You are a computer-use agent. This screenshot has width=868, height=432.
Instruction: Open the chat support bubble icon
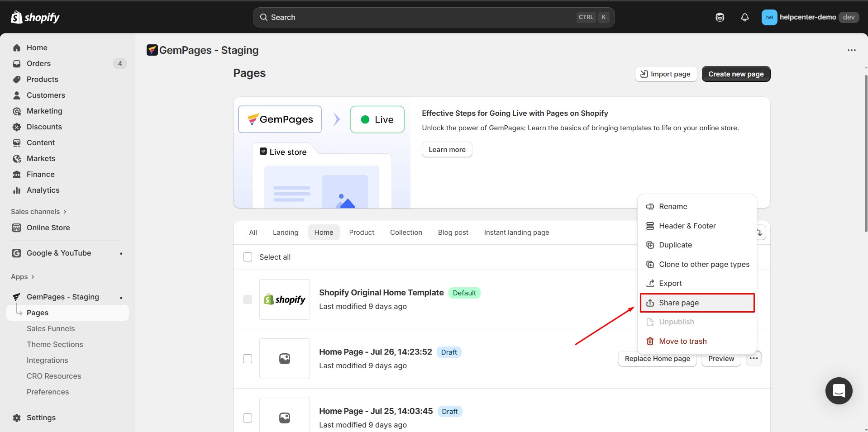click(839, 390)
